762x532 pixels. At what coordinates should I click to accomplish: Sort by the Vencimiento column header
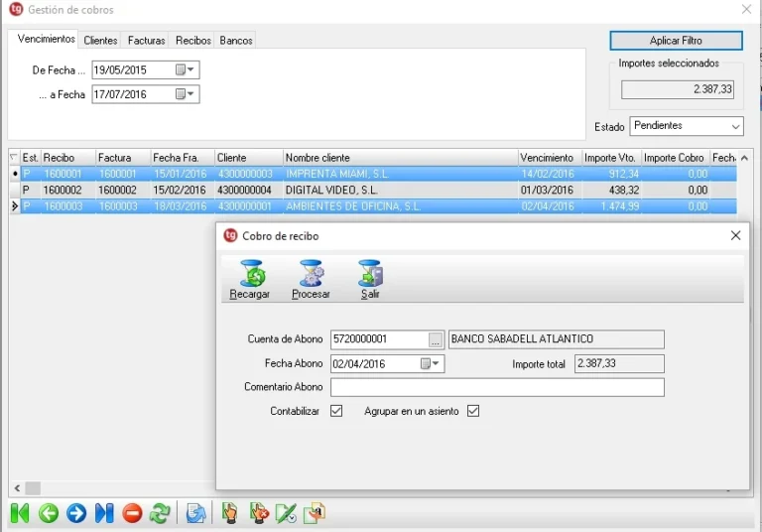tap(550, 158)
